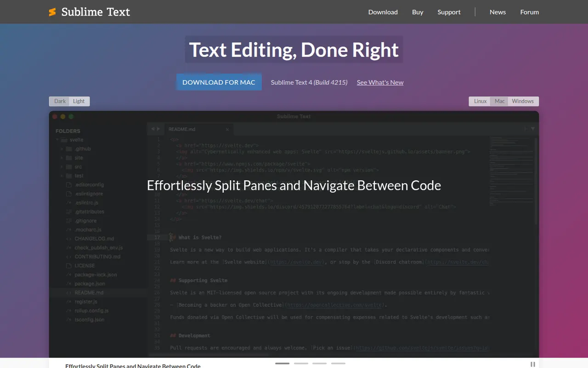The height and width of the screenshot is (368, 588).
Task: Select the Windows platform option
Action: click(523, 101)
